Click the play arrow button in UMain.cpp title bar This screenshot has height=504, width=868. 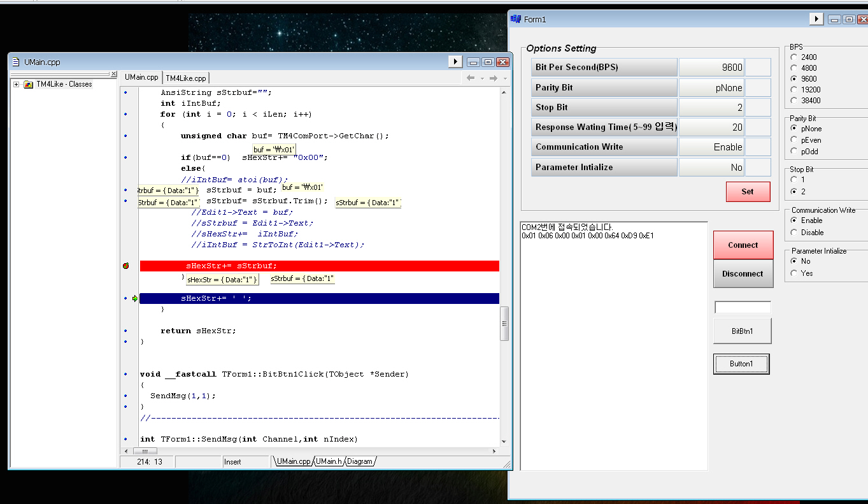455,62
